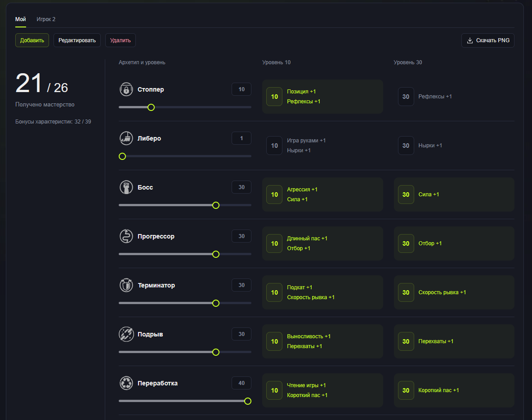Click the Босс level slider handle
Screen dimensions: 532x420
[x=216, y=205]
